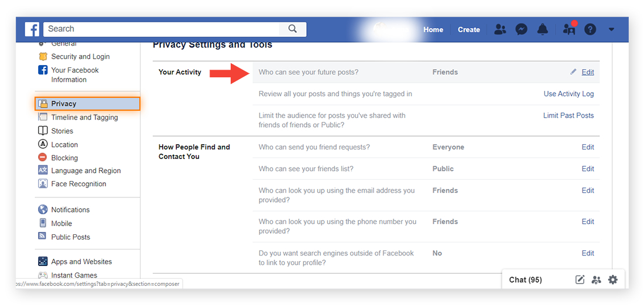Image resolution: width=644 pixels, height=307 pixels.
Task: Click the search magnifier button
Action: [292, 29]
